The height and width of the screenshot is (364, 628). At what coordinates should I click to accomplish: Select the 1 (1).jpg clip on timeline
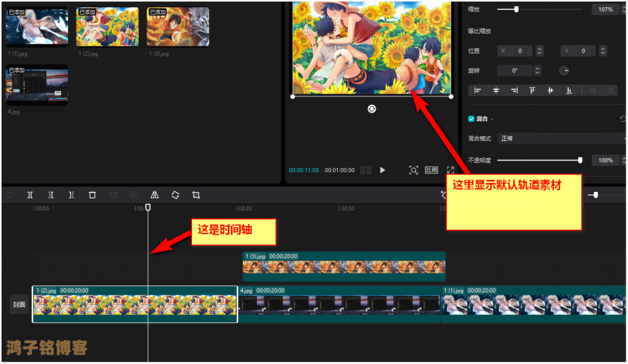(x=534, y=304)
